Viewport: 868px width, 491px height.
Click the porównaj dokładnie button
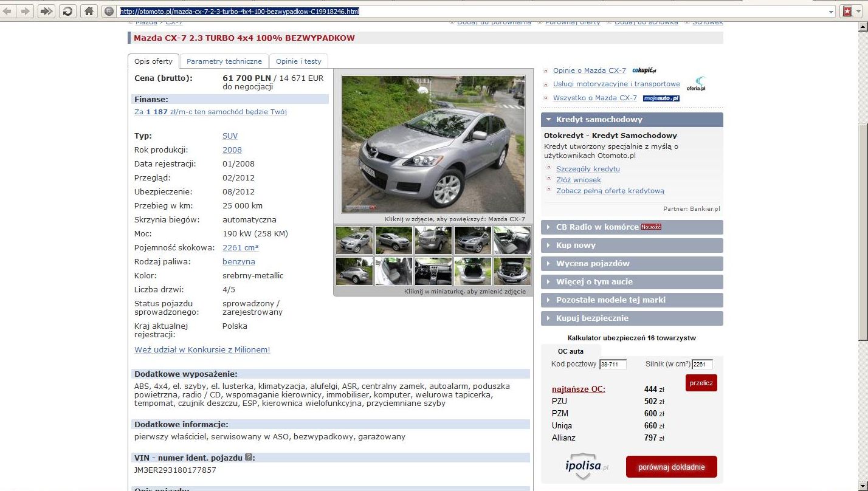[672, 467]
